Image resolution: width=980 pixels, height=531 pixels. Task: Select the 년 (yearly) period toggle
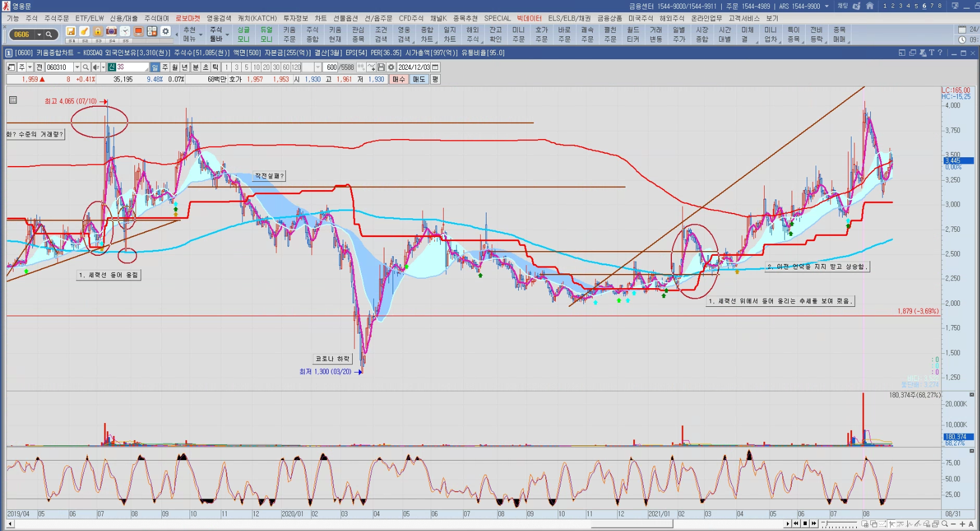click(x=185, y=67)
